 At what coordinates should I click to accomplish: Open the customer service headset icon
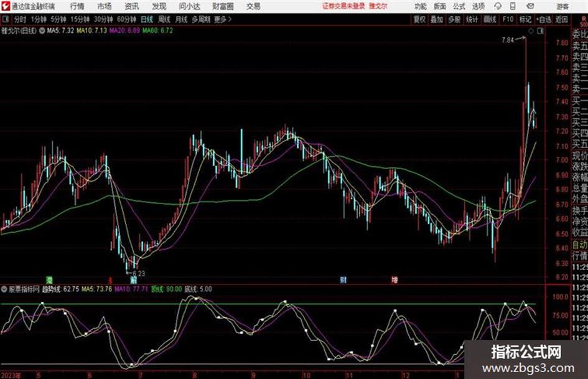498,6
